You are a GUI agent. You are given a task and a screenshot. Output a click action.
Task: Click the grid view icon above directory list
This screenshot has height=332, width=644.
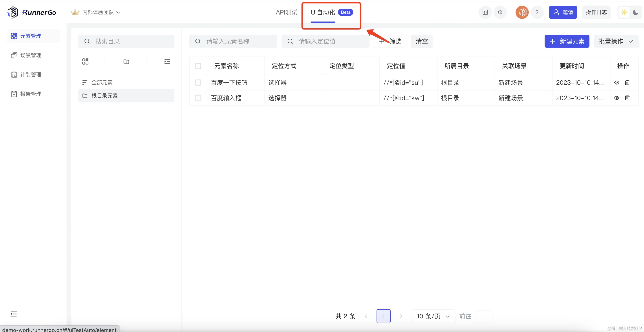pyautogui.click(x=85, y=61)
